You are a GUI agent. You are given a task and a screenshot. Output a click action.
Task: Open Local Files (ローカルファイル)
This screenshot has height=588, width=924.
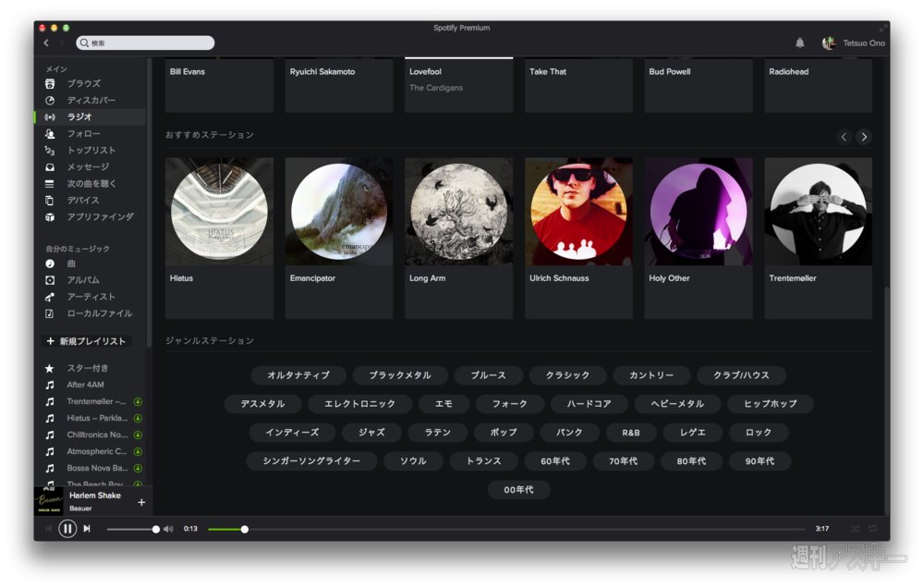pos(99,313)
